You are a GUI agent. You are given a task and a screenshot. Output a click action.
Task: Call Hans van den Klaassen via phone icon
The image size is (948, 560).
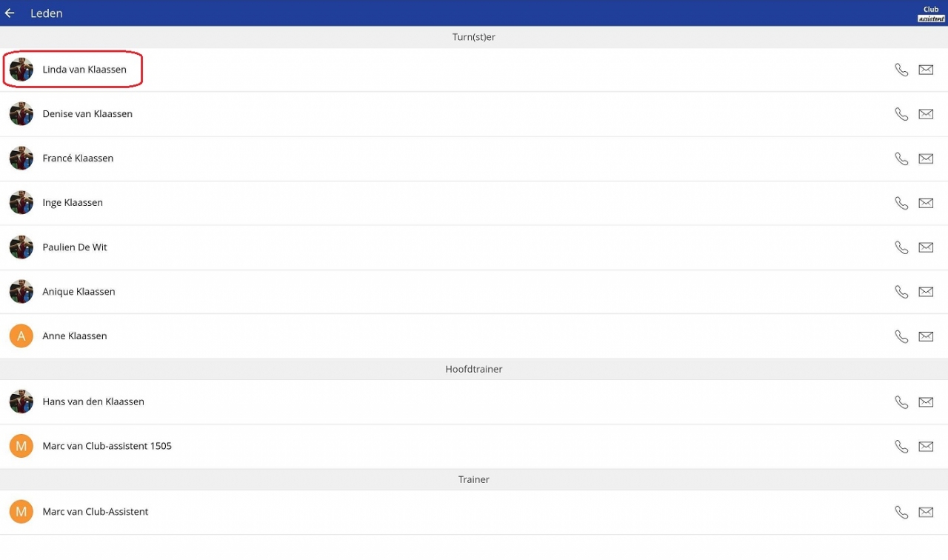901,402
